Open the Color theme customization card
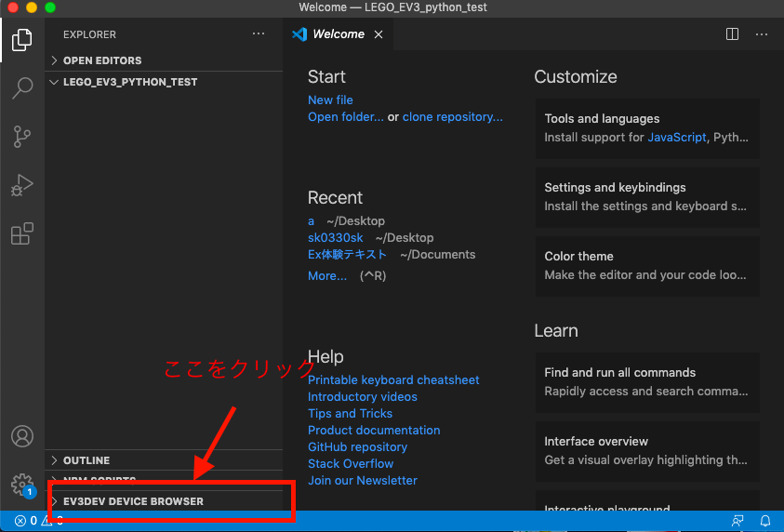The height and width of the screenshot is (532, 784). (x=646, y=265)
